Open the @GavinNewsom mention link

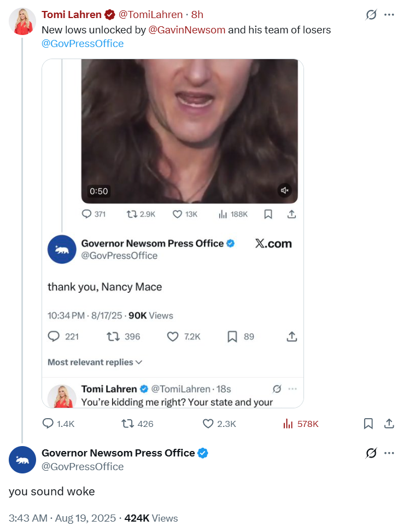(x=187, y=30)
